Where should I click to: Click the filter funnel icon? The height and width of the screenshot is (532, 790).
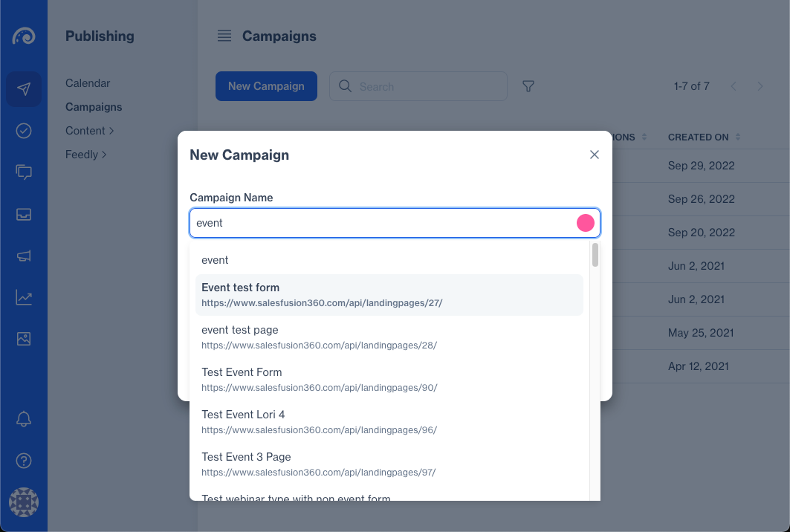(528, 86)
